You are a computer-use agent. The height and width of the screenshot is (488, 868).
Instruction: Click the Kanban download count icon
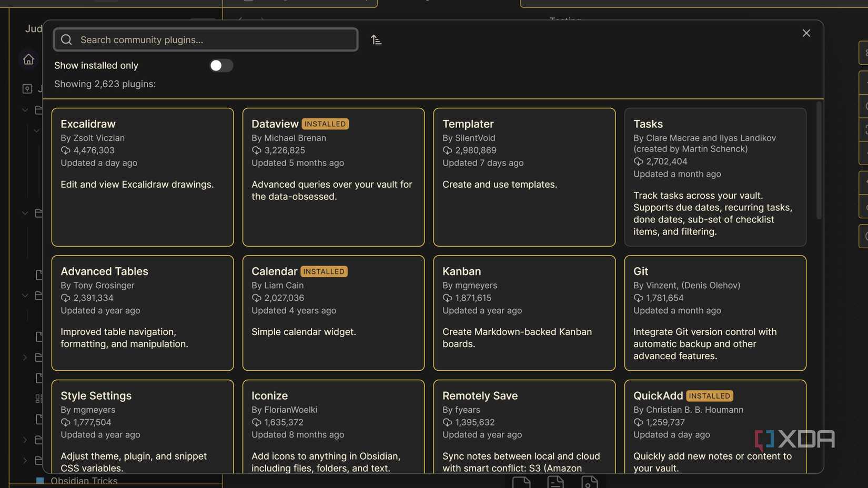[447, 298]
